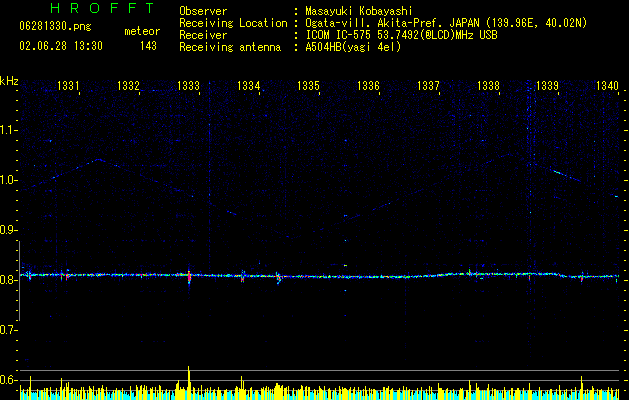Click the 0.6 kHz axis label
This screenshot has height=400, width=629.
pos(8,380)
